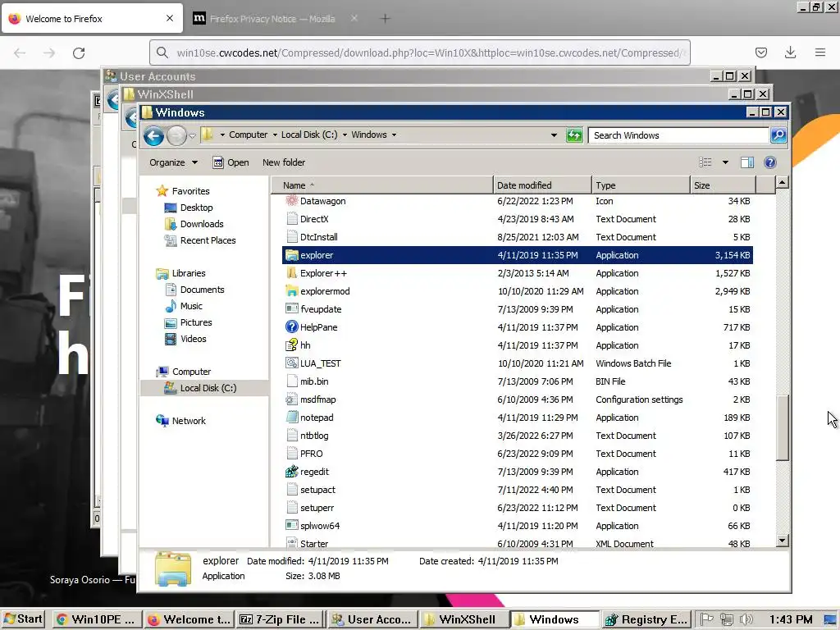Click the Open toolbar button
The height and width of the screenshot is (630, 840).
point(231,162)
